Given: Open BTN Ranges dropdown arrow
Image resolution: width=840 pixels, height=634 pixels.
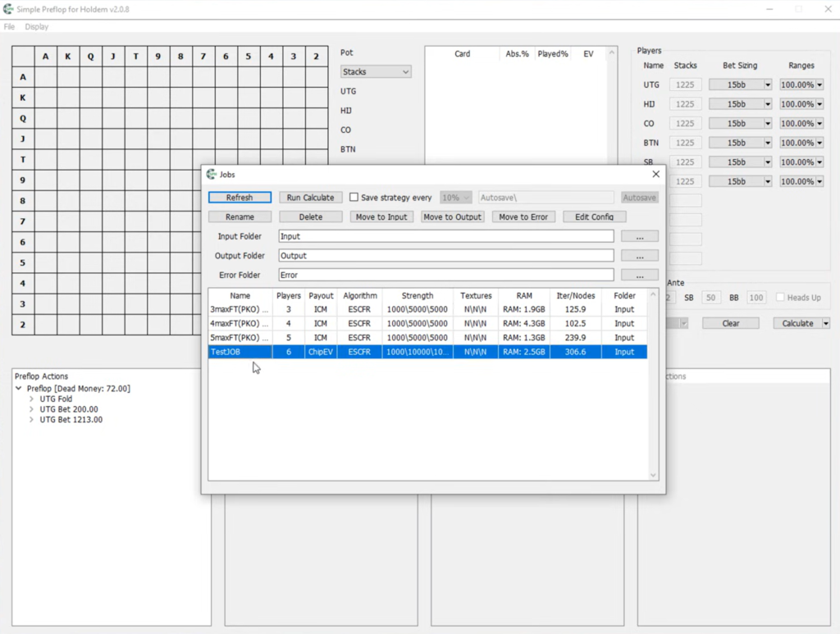Looking at the screenshot, I should [x=819, y=143].
